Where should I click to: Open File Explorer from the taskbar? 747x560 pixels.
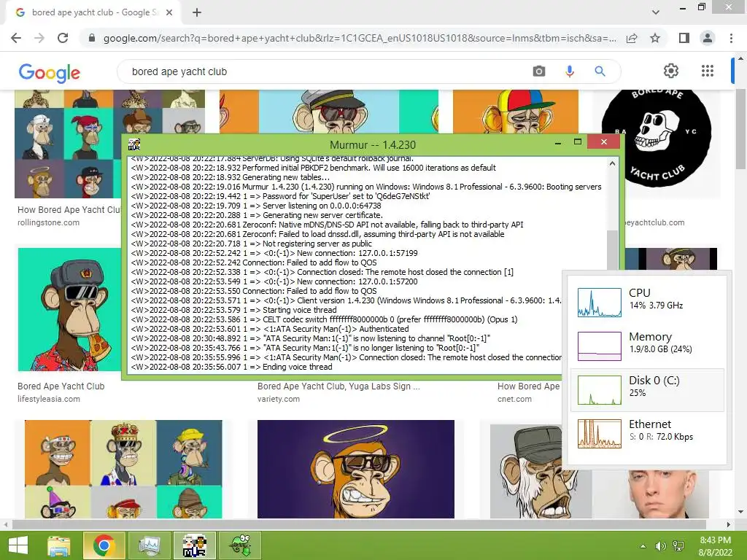[x=58, y=545]
